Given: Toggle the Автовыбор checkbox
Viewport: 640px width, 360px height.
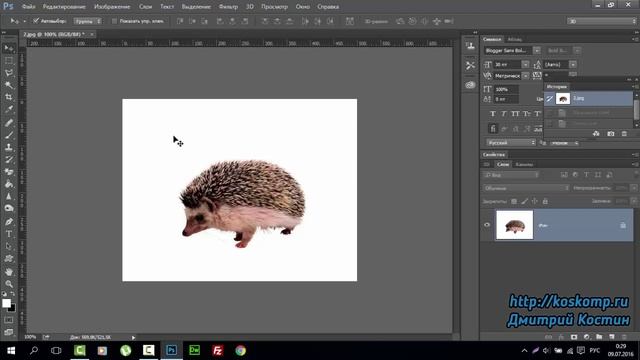Looking at the screenshot, I should [x=36, y=21].
